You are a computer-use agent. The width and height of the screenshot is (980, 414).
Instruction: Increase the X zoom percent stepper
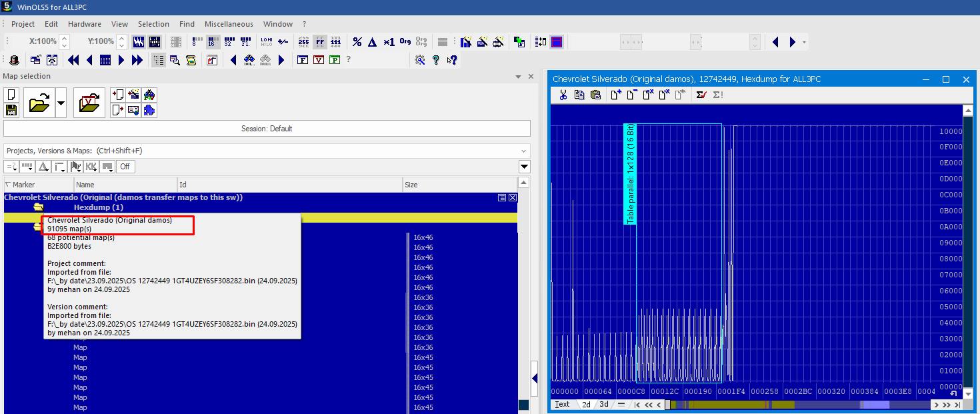pyautogui.click(x=65, y=38)
